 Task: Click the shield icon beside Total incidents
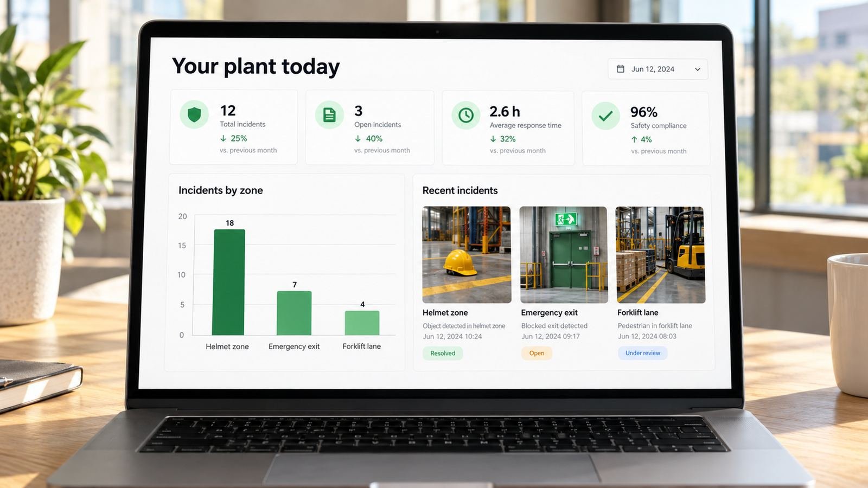194,114
